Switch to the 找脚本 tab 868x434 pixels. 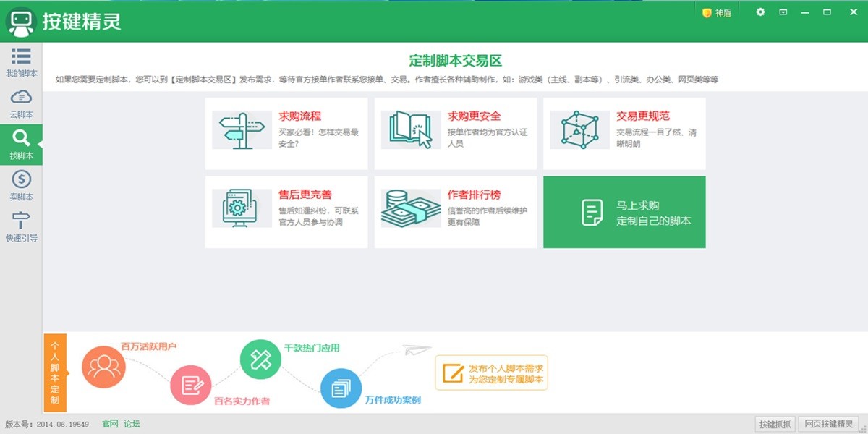tap(21, 140)
